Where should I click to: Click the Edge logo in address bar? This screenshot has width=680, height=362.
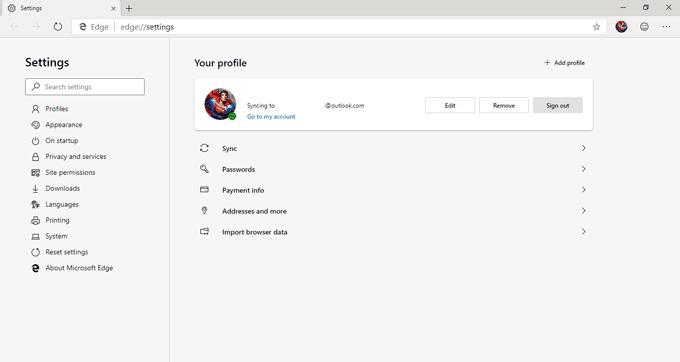coord(82,27)
